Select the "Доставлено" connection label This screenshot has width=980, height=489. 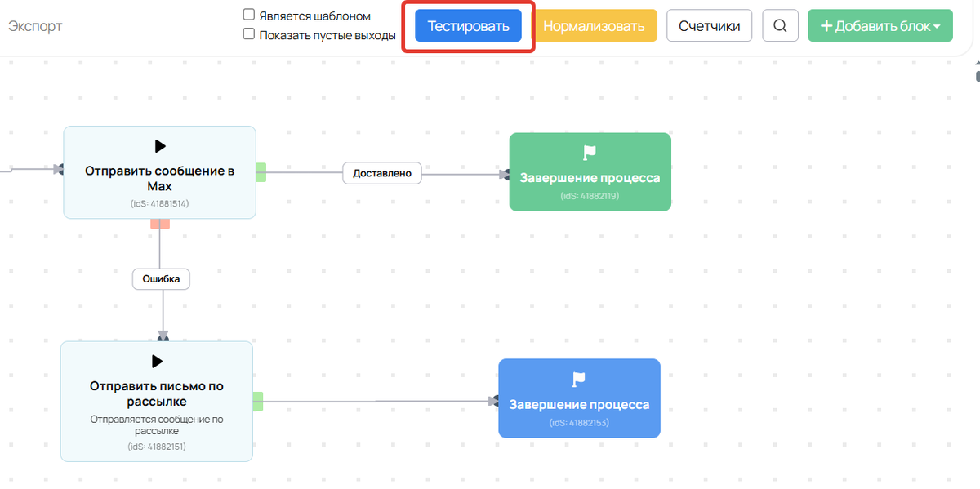coord(382,173)
